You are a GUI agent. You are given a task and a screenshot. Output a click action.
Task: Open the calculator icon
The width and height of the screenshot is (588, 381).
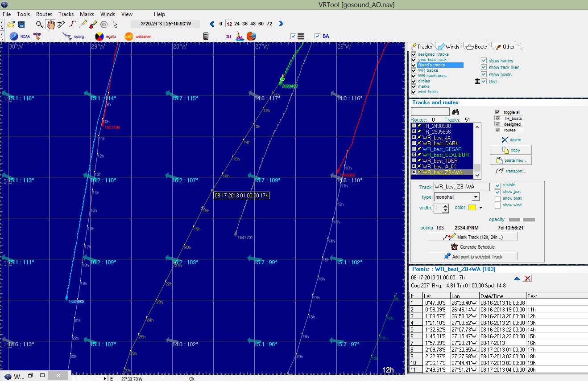point(206,36)
